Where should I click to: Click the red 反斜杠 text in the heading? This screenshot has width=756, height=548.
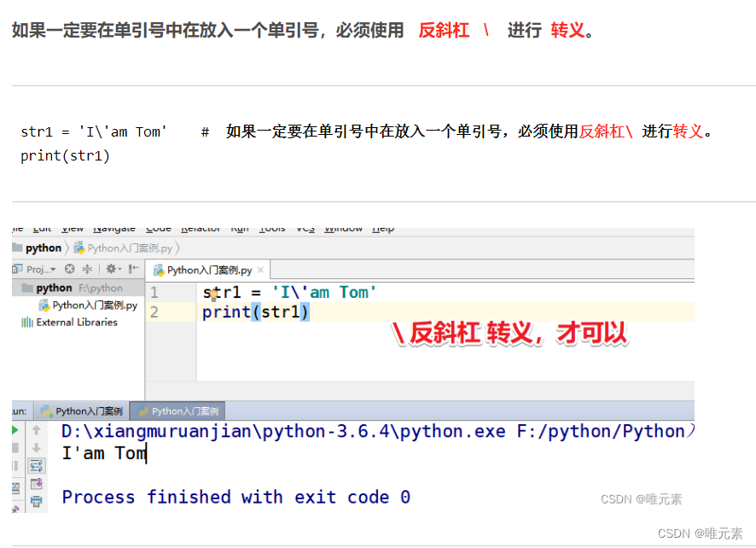point(444,31)
